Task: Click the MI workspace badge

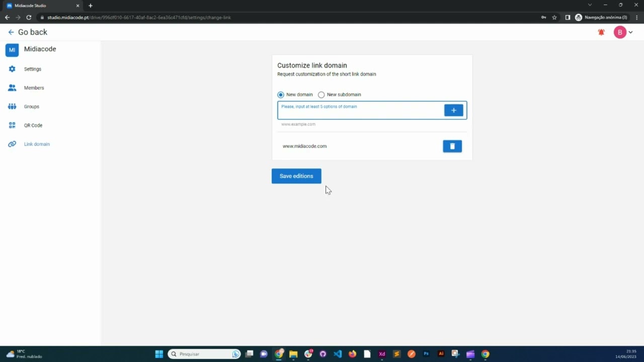Action: [12, 50]
